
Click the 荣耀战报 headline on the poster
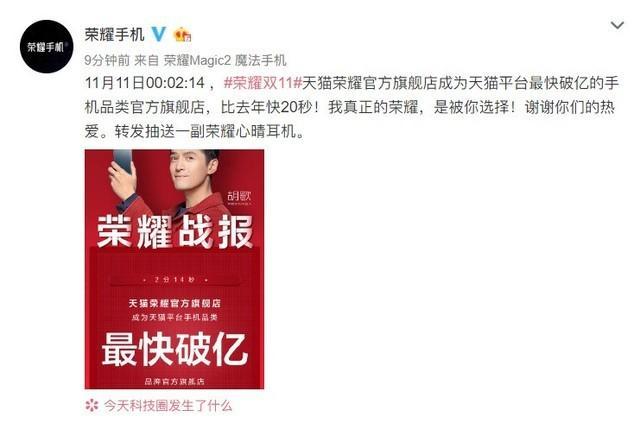[175, 232]
